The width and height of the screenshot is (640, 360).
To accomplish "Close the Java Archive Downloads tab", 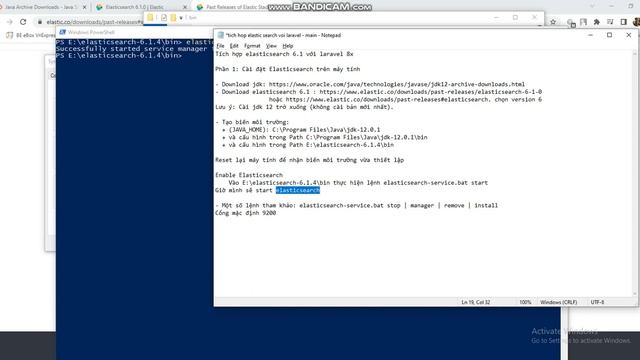I will (84, 7).
